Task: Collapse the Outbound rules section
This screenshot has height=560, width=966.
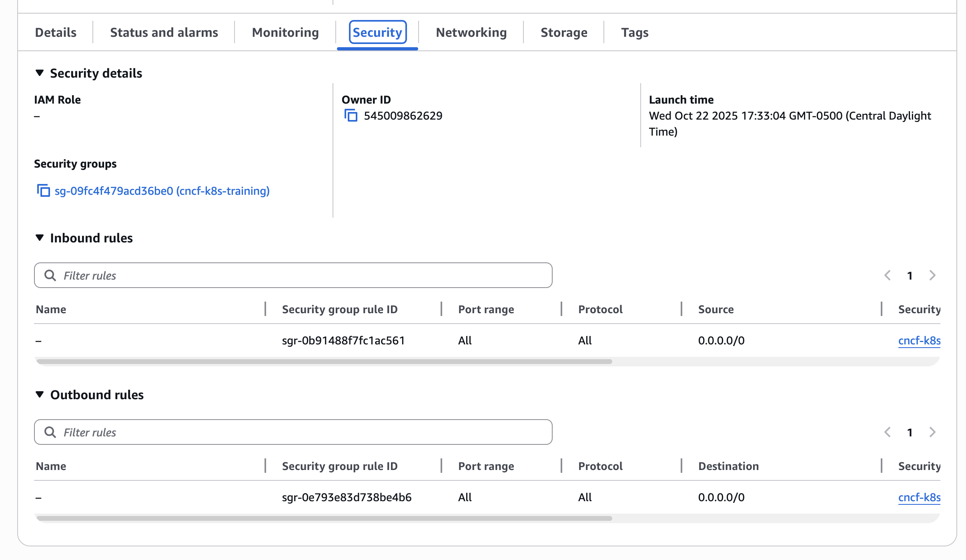Action: click(x=40, y=394)
